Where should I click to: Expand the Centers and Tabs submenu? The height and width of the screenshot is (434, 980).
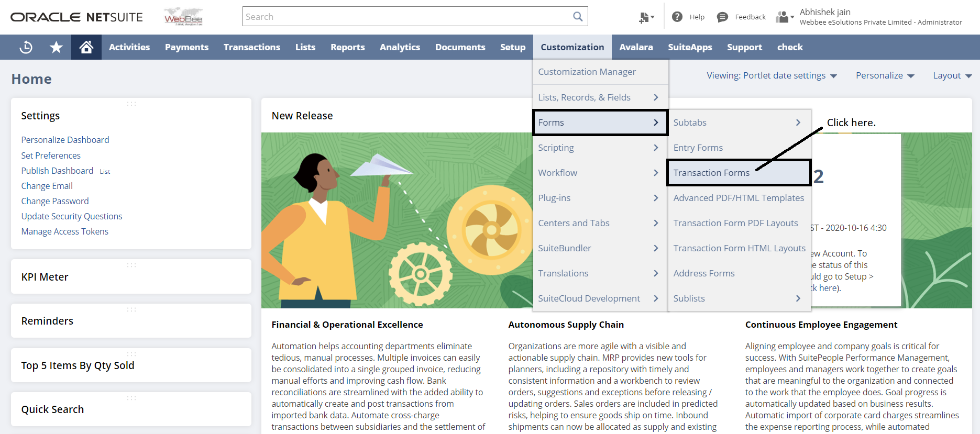coord(601,223)
